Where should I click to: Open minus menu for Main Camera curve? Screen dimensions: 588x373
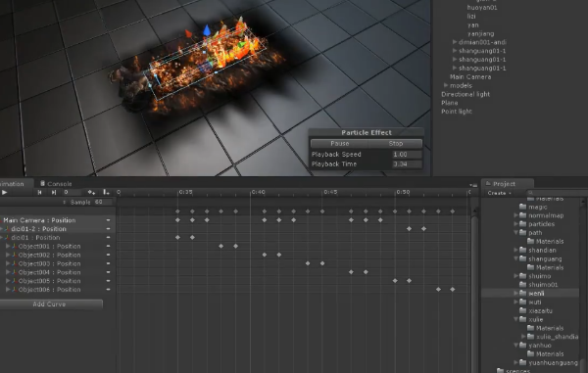[108, 220]
